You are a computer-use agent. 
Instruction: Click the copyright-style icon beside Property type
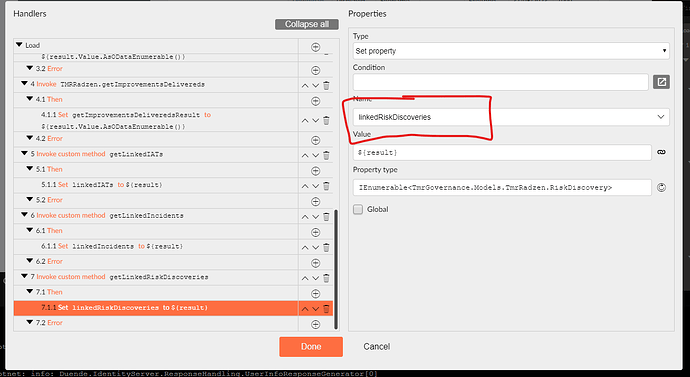pyautogui.click(x=661, y=188)
